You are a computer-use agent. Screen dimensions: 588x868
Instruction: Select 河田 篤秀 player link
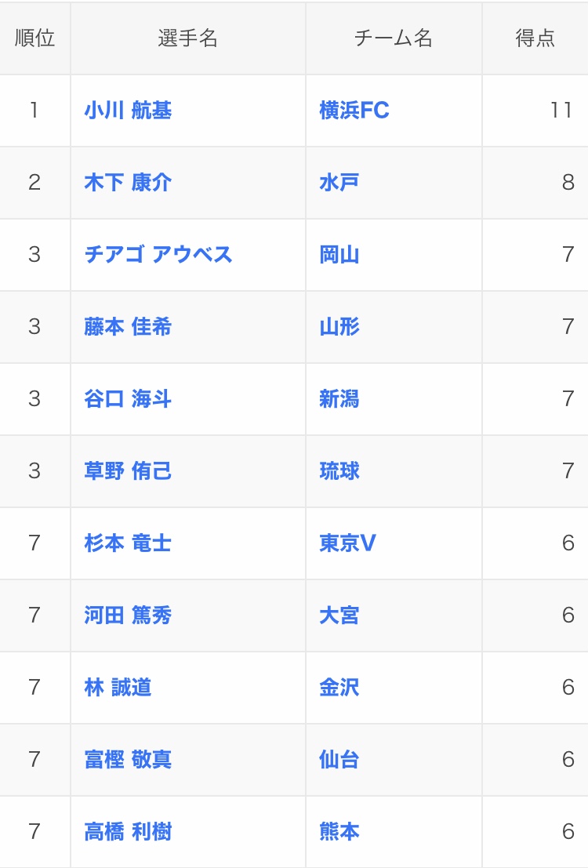coord(128,616)
